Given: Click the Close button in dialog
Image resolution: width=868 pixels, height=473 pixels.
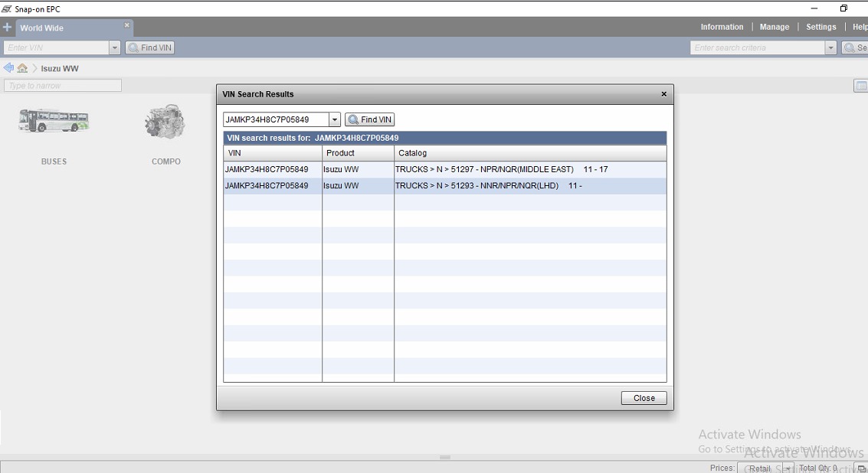Looking at the screenshot, I should pos(644,398).
